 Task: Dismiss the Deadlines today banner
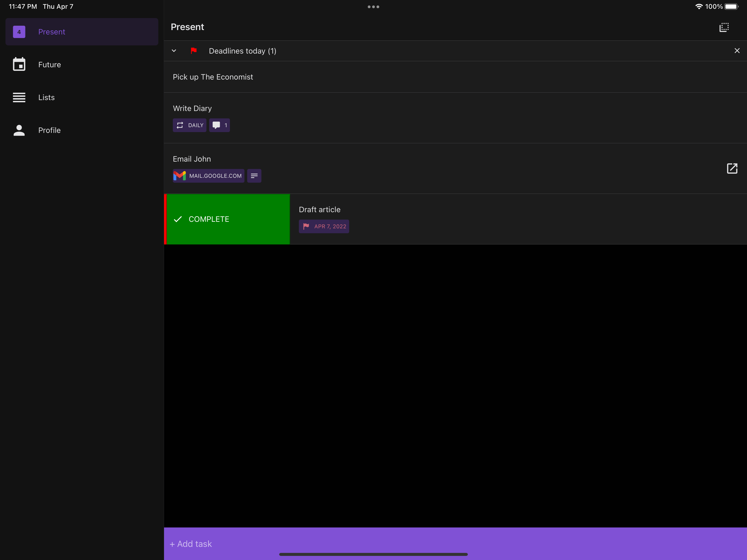point(737,51)
